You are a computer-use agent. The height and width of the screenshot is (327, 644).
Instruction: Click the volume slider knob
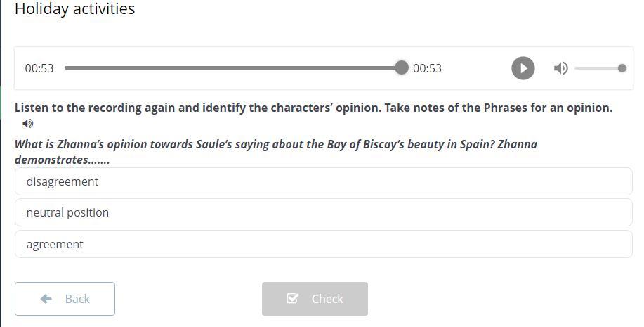tap(622, 68)
